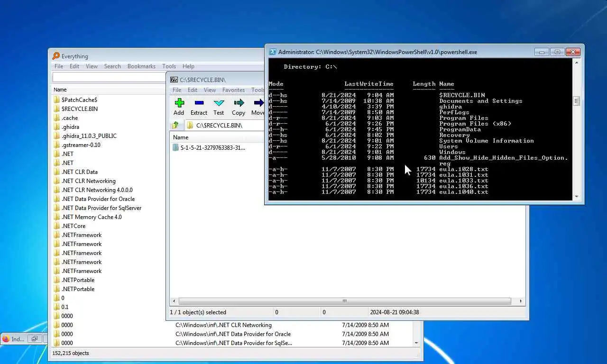Viewport: 607px width, 364px height.
Task: Click the Extract icon in 7-Zip toolbar
Action: pos(199,103)
